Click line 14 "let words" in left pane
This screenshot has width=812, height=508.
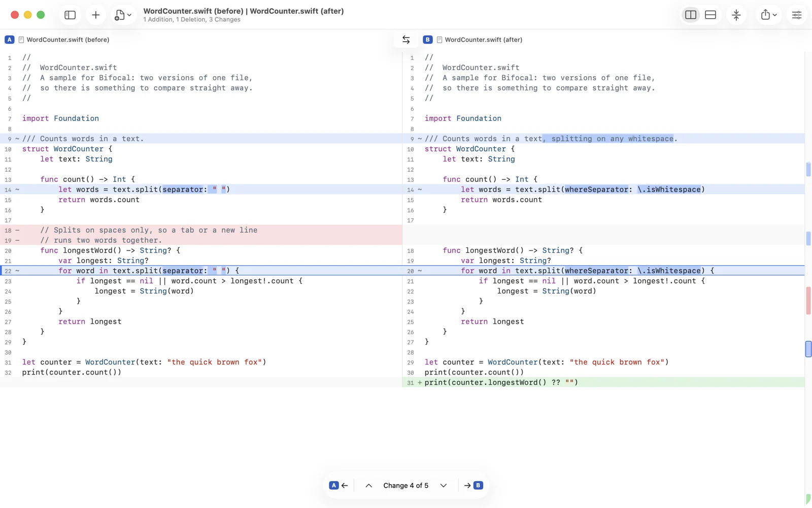point(201,189)
